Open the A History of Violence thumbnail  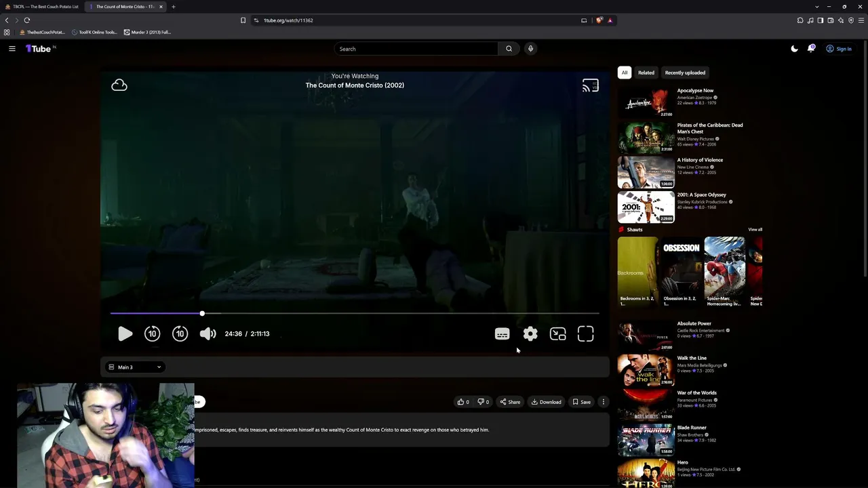point(646,172)
